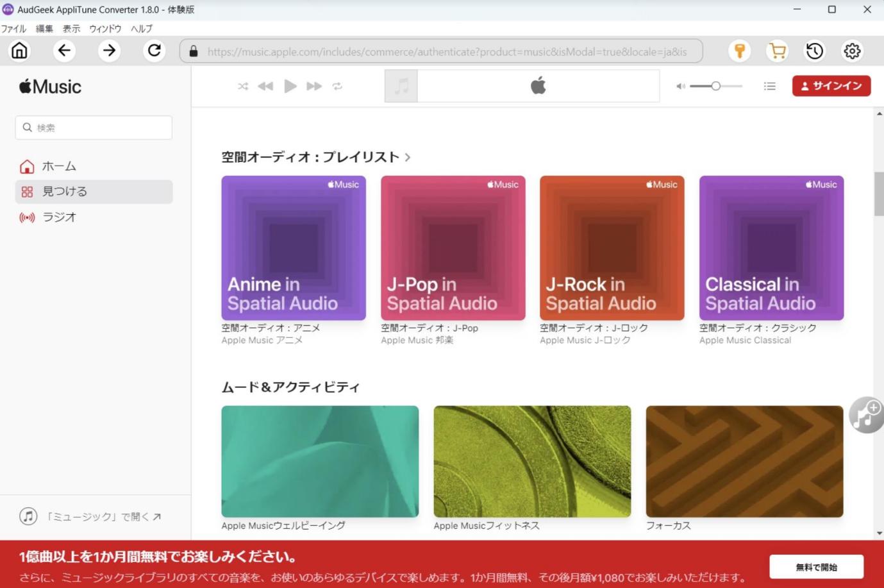Screen dimensions: 884x588
Task: Click the 空間オーディオ：クラシック title link
Action: (x=758, y=328)
